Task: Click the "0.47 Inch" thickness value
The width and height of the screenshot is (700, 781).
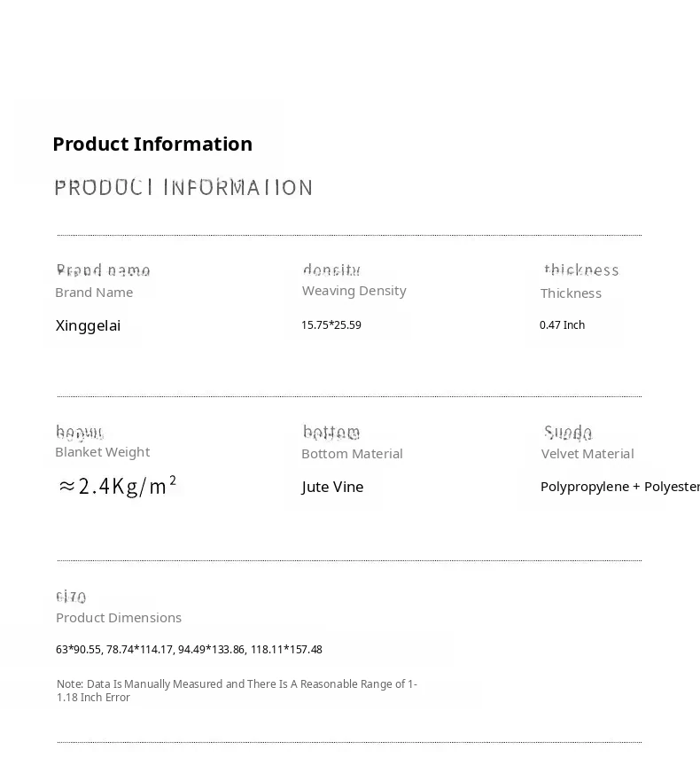Action: point(562,325)
